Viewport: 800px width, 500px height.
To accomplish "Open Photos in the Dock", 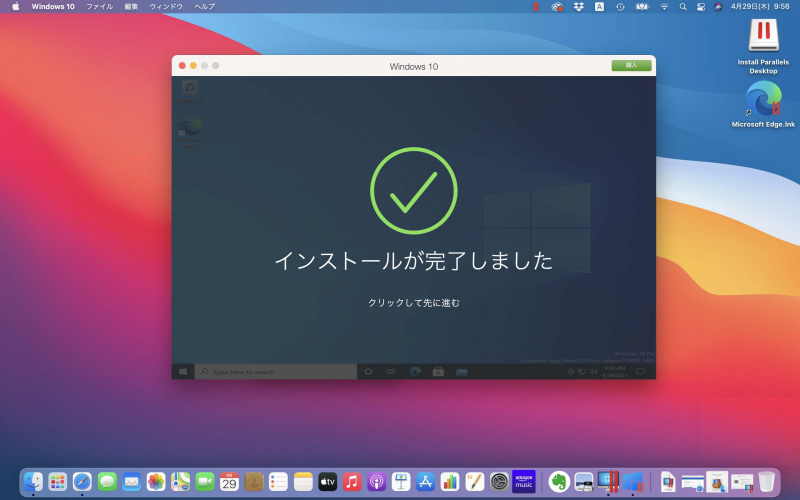I will point(156,481).
